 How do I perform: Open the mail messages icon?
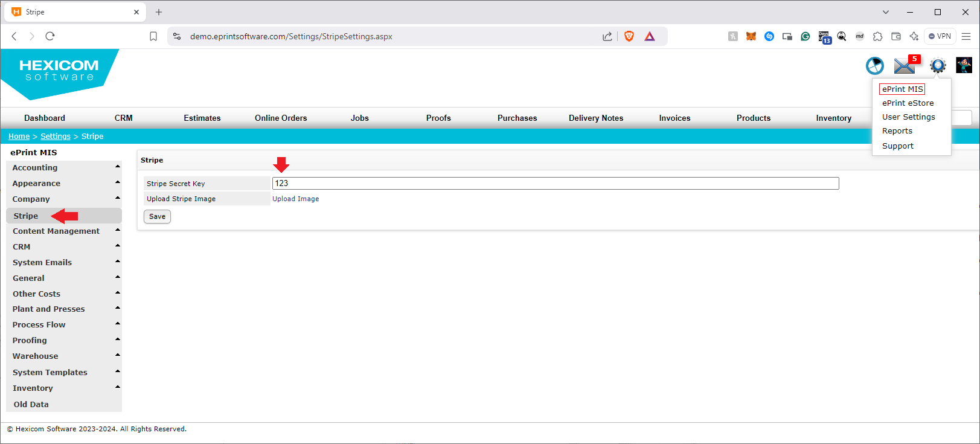point(905,65)
